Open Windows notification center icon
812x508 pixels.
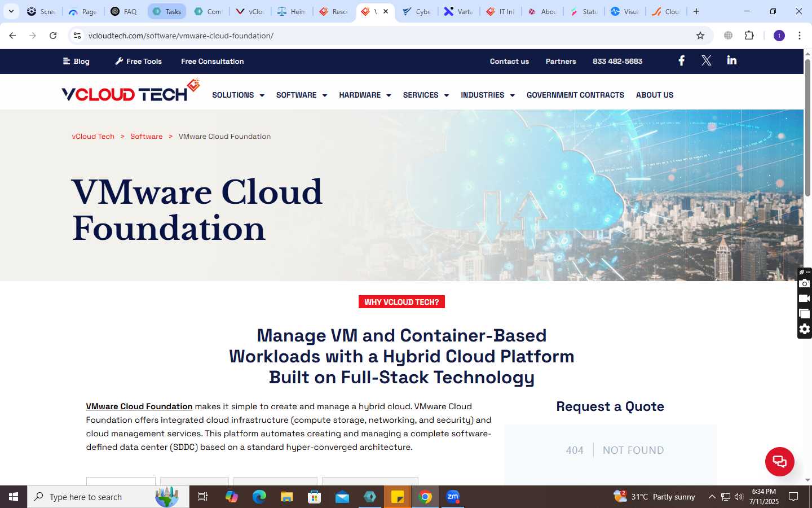793,497
